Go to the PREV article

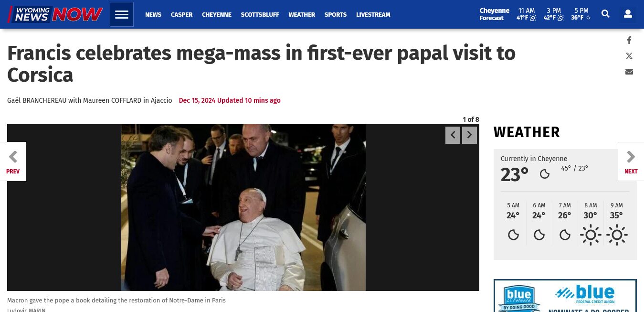[x=13, y=161]
